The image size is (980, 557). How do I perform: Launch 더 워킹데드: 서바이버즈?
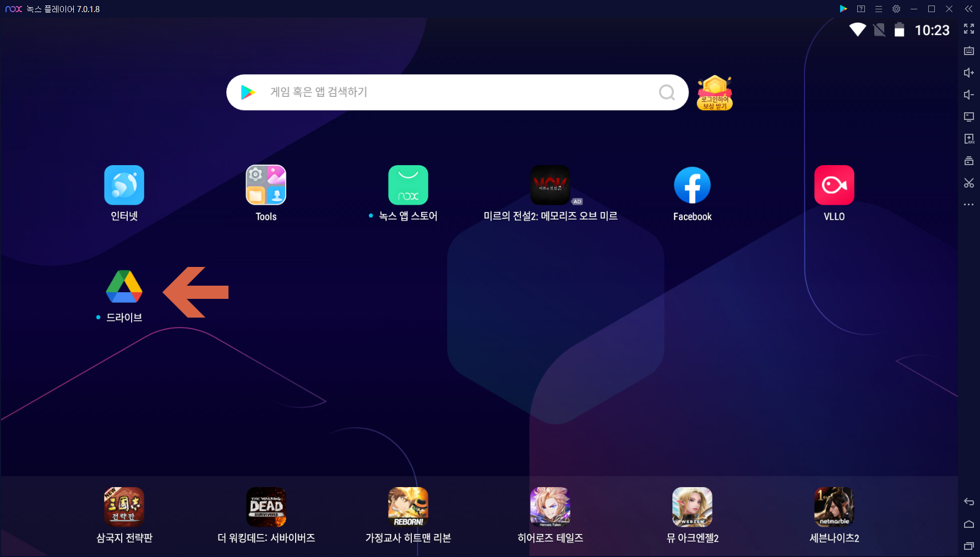coord(266,507)
